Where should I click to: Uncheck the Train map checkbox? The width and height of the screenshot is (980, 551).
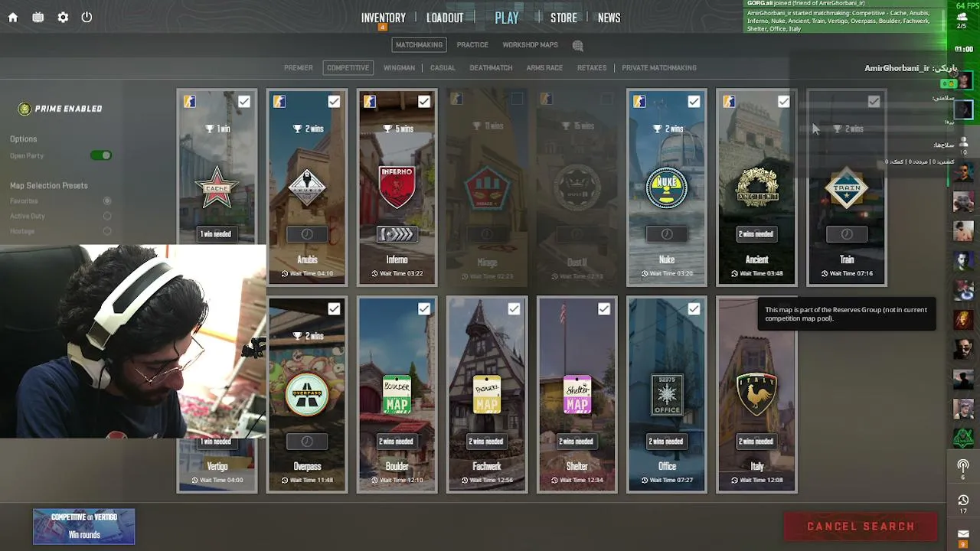[x=874, y=102]
